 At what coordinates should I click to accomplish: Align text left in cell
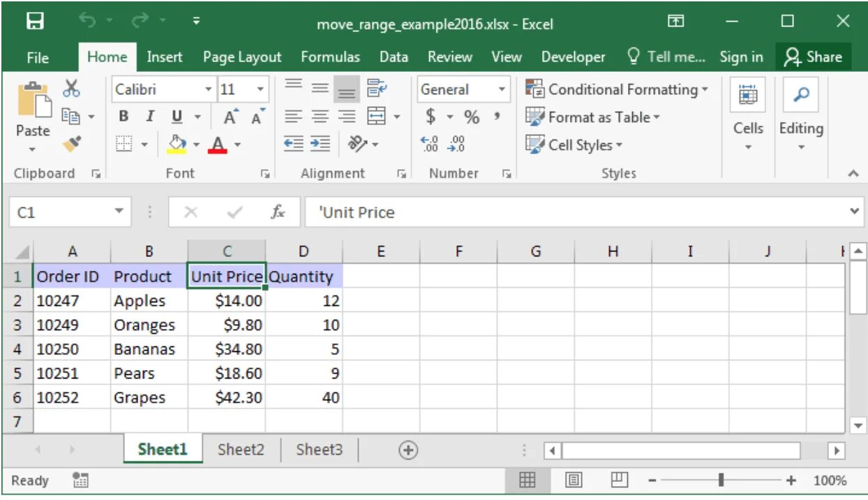pyautogui.click(x=294, y=117)
